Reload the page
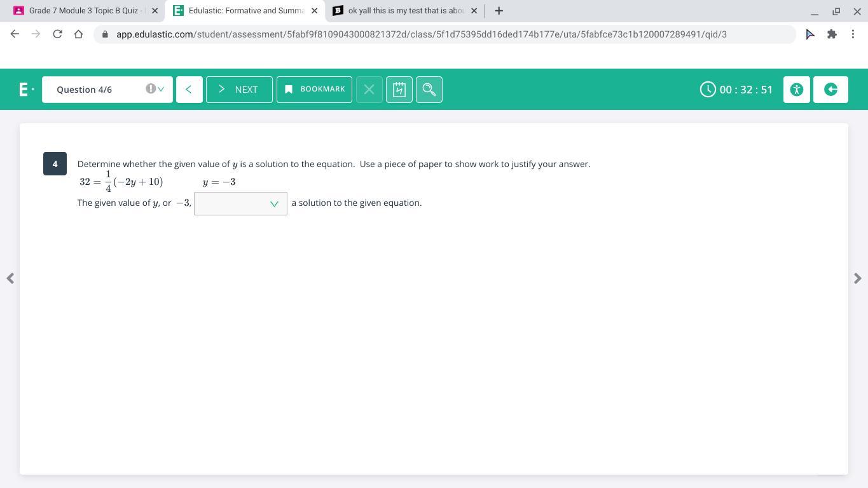The image size is (868, 488). 57,34
